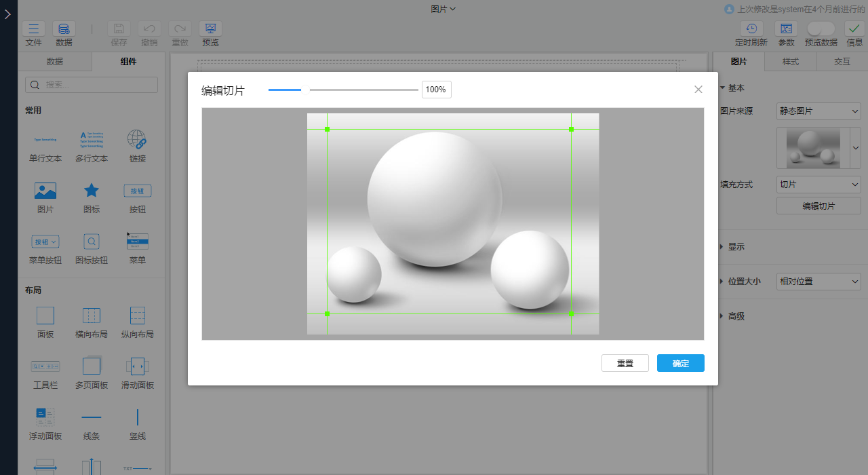Switch to the 样式 tab
Screen dimensions: 868x475
pos(790,62)
